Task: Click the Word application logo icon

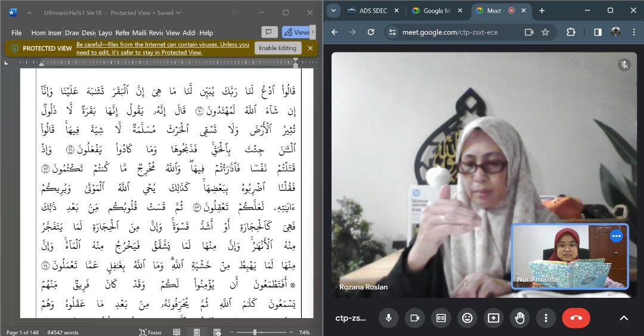Action: 13,13
